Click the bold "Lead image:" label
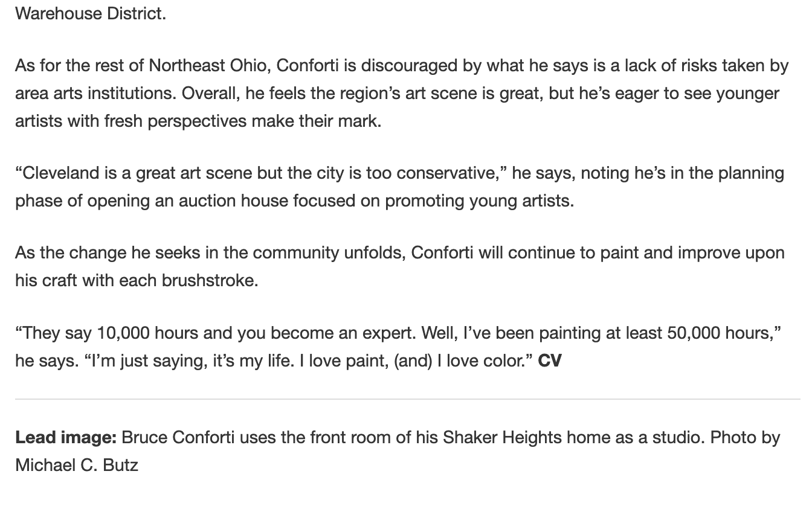 [66, 437]
